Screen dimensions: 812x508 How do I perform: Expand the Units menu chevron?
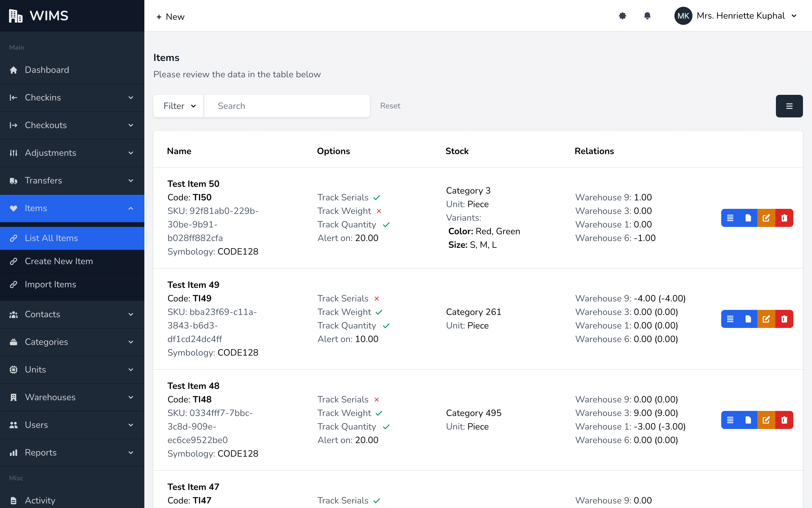(131, 370)
